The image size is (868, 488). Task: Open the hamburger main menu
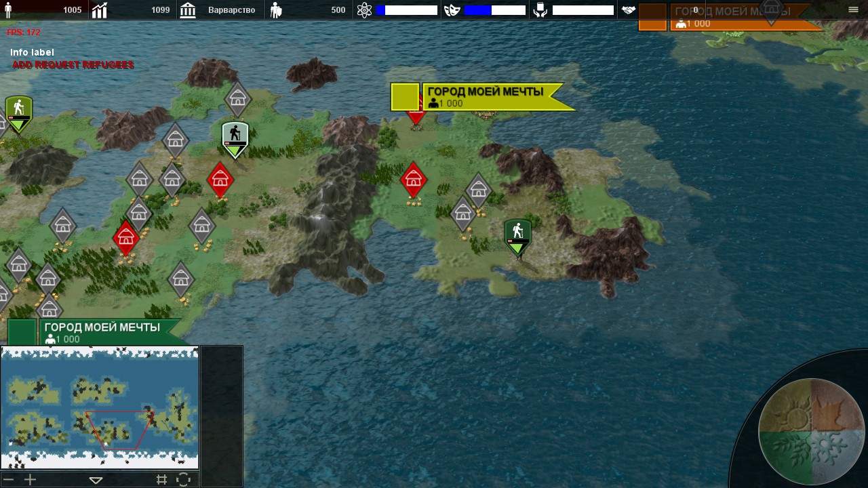click(853, 10)
